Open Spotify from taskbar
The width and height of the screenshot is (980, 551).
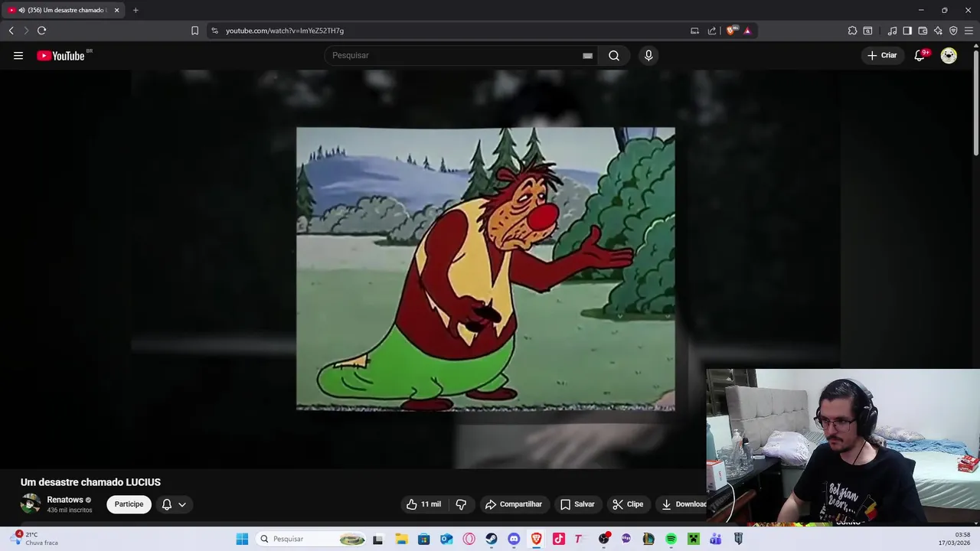pyautogui.click(x=671, y=539)
